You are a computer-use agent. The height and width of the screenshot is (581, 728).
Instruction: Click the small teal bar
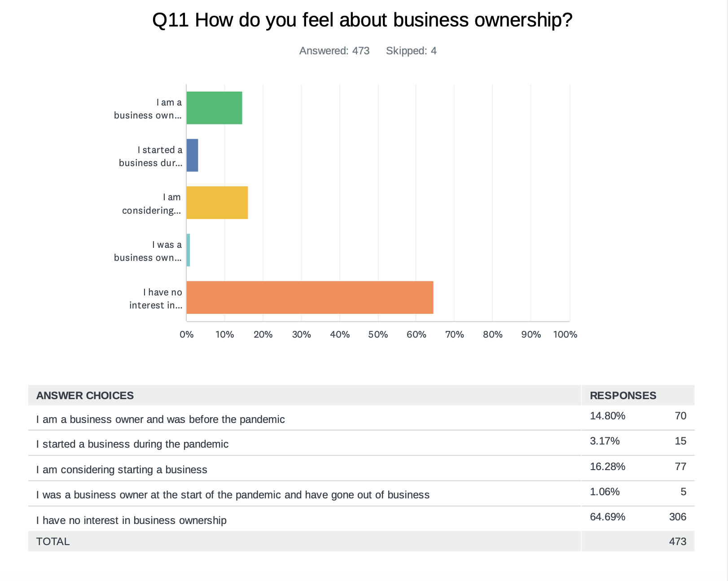(x=188, y=250)
